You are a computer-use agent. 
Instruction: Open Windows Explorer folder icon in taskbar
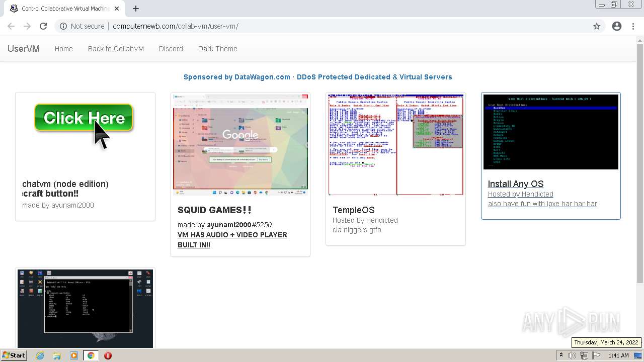[57, 355]
